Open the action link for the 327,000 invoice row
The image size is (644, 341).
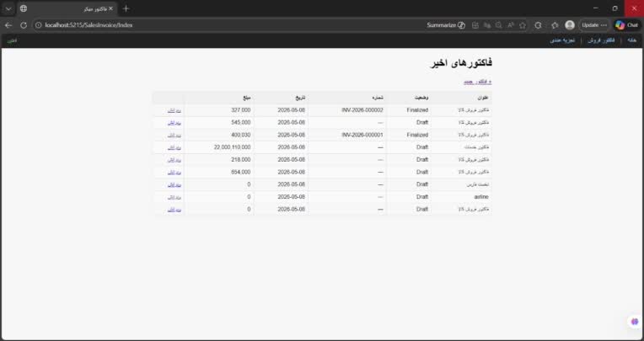[x=174, y=110]
